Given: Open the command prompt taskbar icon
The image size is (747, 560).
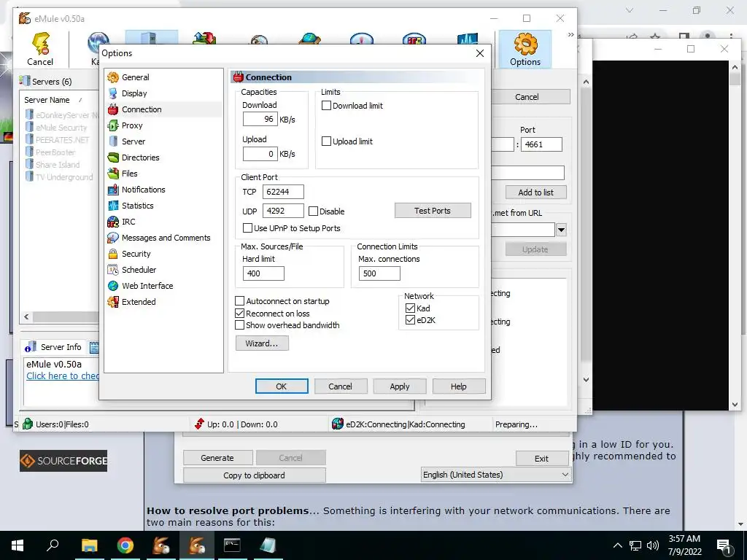Looking at the screenshot, I should tap(232, 545).
